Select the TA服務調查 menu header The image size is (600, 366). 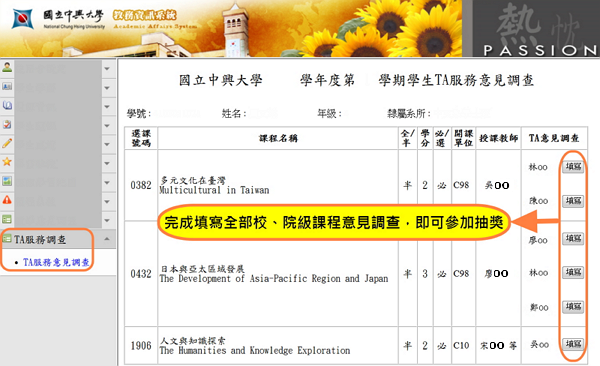point(40,240)
